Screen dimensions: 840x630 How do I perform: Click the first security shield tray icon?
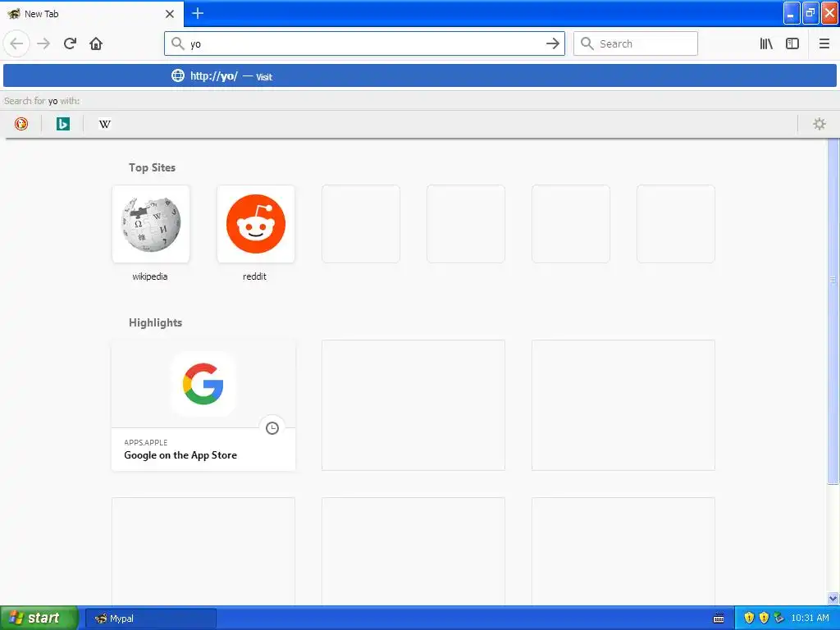pyautogui.click(x=749, y=619)
